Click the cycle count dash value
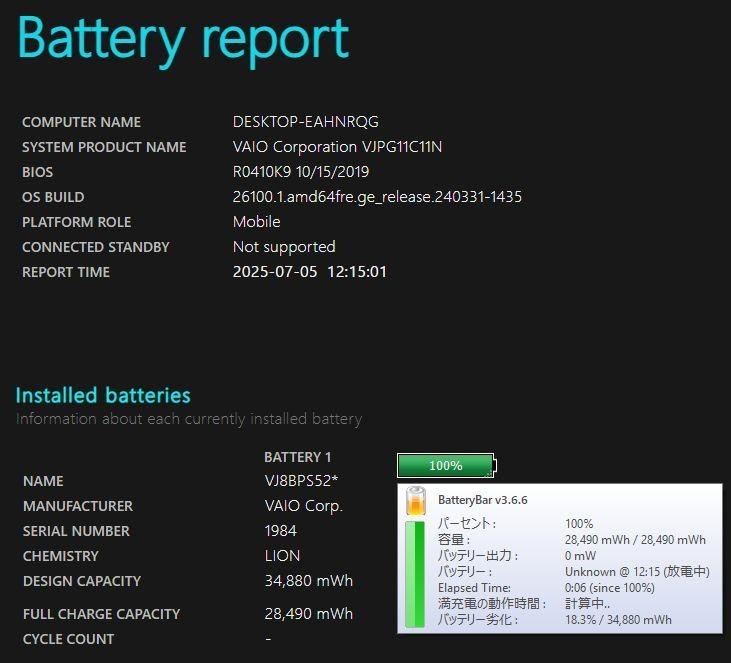This screenshot has width=731, height=663. pos(268,639)
